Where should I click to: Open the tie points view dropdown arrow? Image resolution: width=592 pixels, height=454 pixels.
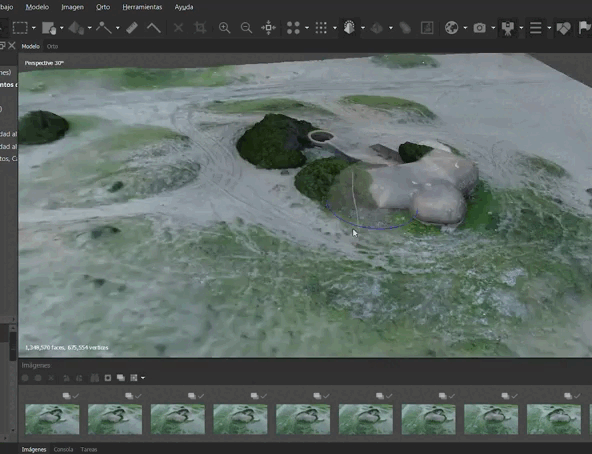click(307, 28)
